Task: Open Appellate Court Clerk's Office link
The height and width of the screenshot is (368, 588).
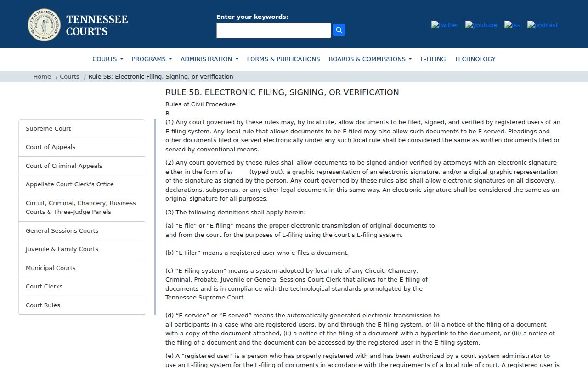Action: click(82, 184)
